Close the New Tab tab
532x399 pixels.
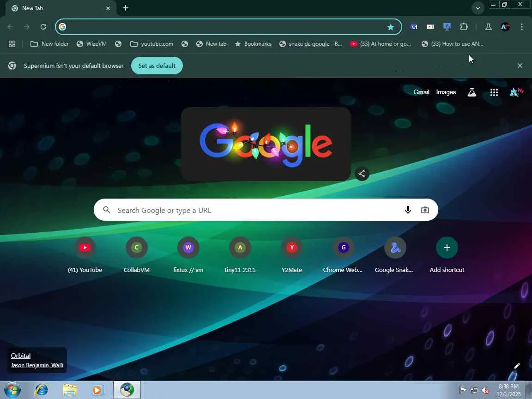(108, 8)
